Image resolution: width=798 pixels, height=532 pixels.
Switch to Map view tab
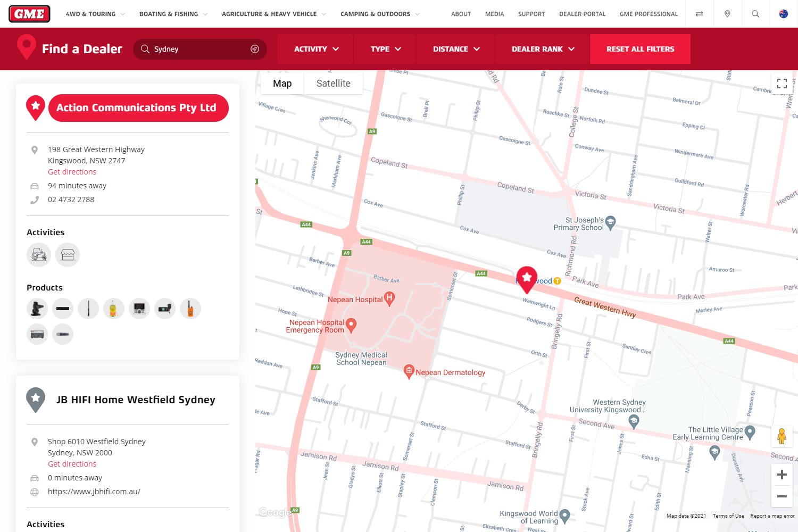click(x=282, y=84)
